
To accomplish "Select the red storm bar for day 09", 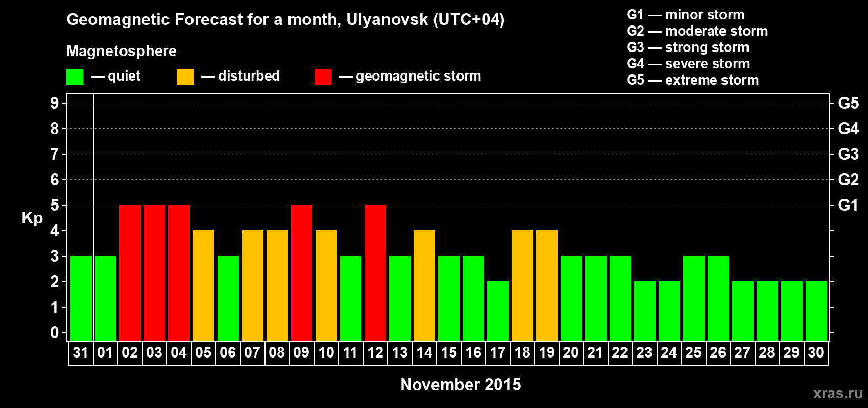I will (x=302, y=272).
